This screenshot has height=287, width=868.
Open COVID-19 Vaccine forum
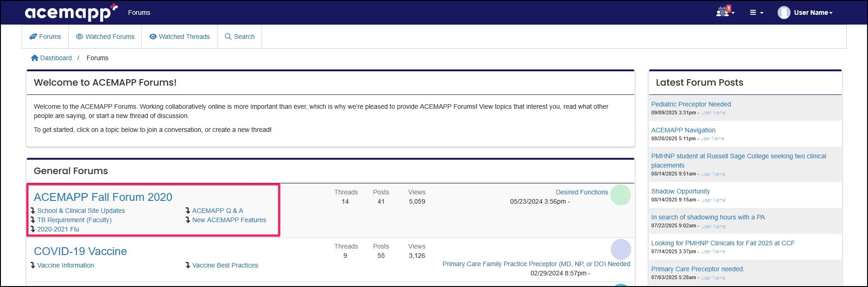point(80,251)
